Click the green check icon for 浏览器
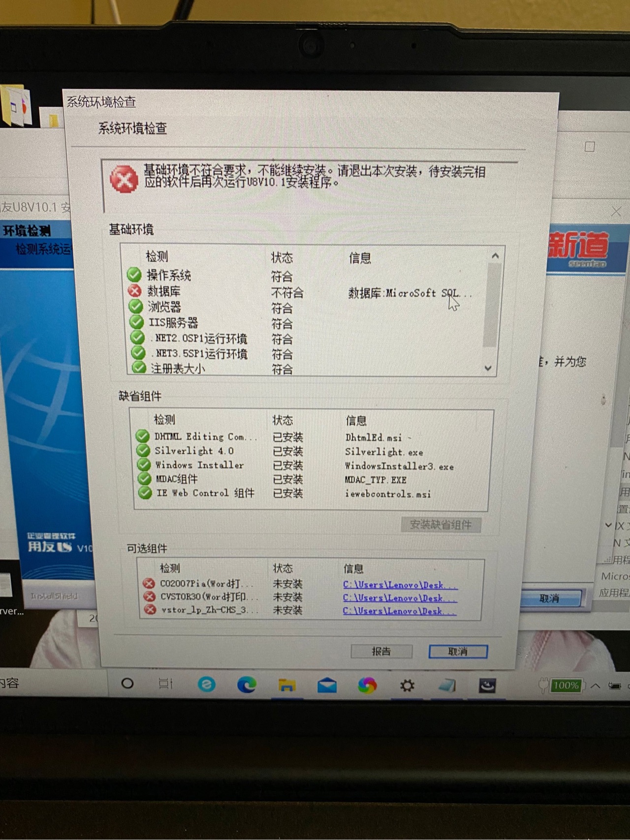This screenshot has height=840, width=630. coord(135,307)
